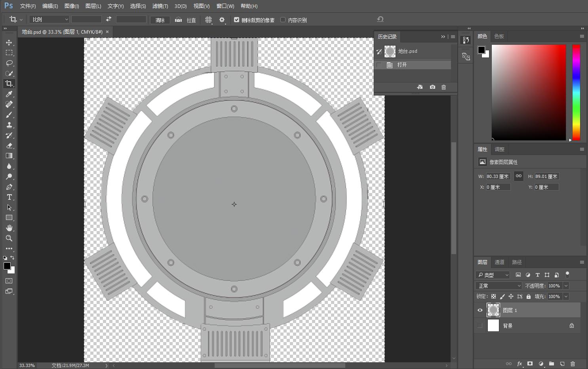Expand the 不透明度 opacity dropdown arrow
This screenshot has height=369, width=588.
coord(566,286)
